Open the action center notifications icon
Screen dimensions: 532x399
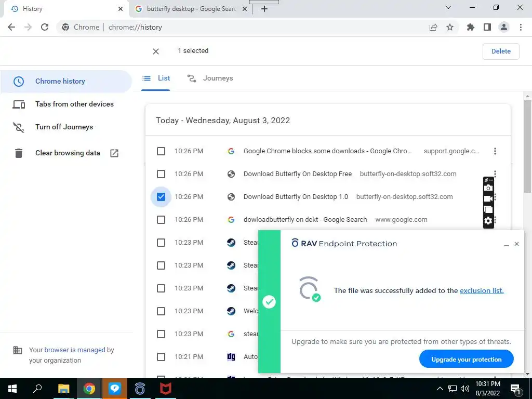pyautogui.click(x=516, y=389)
